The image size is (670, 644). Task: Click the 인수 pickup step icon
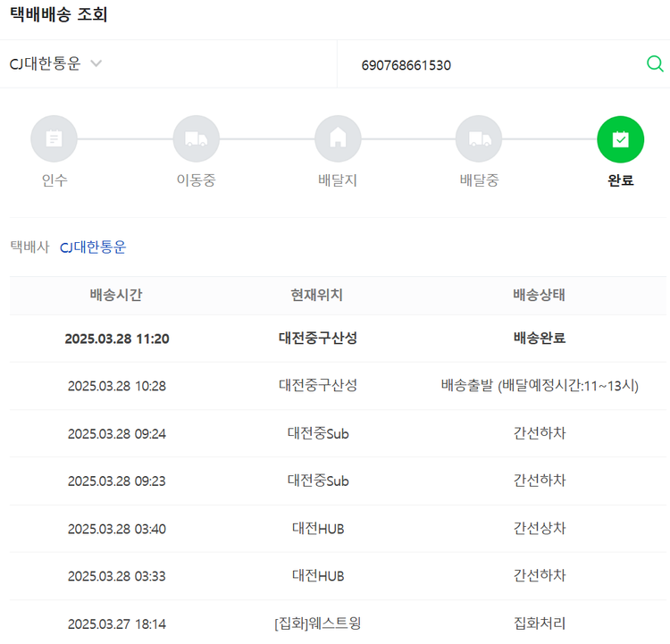[x=54, y=138]
